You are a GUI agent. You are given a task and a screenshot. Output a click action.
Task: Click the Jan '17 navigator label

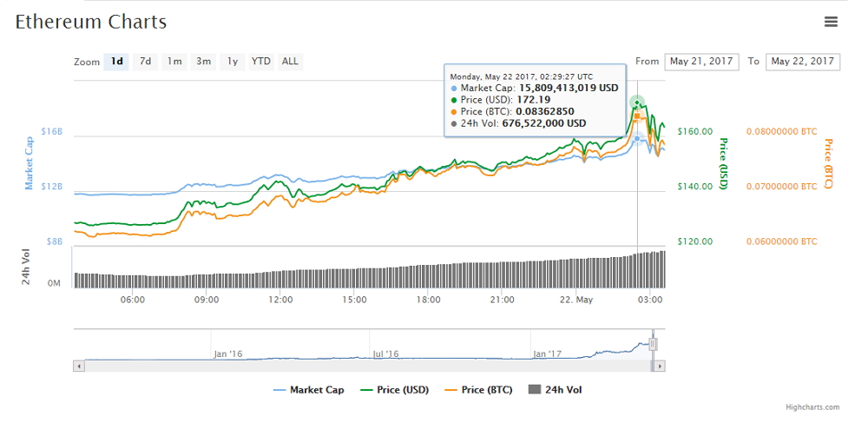[548, 354]
